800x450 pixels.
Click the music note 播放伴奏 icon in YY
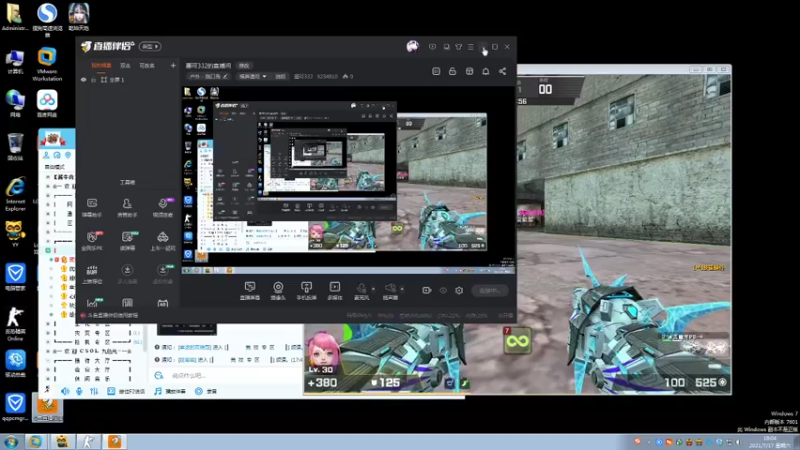coord(158,391)
